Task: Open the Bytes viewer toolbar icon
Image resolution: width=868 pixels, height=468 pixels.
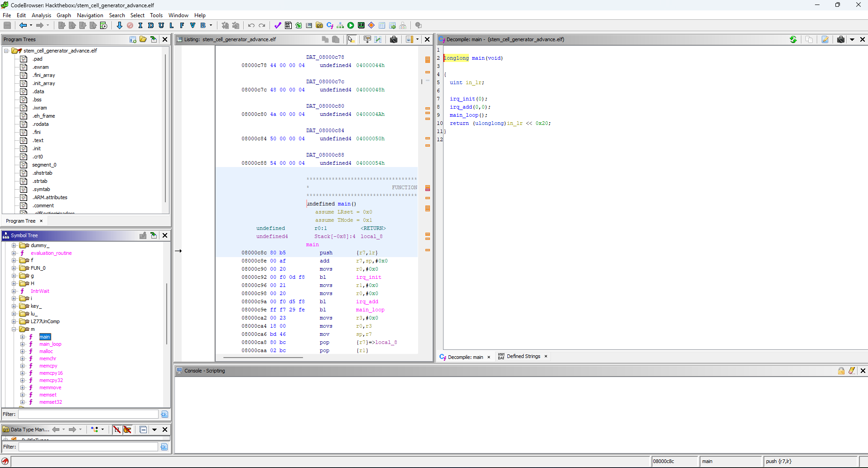Action: click(288, 25)
